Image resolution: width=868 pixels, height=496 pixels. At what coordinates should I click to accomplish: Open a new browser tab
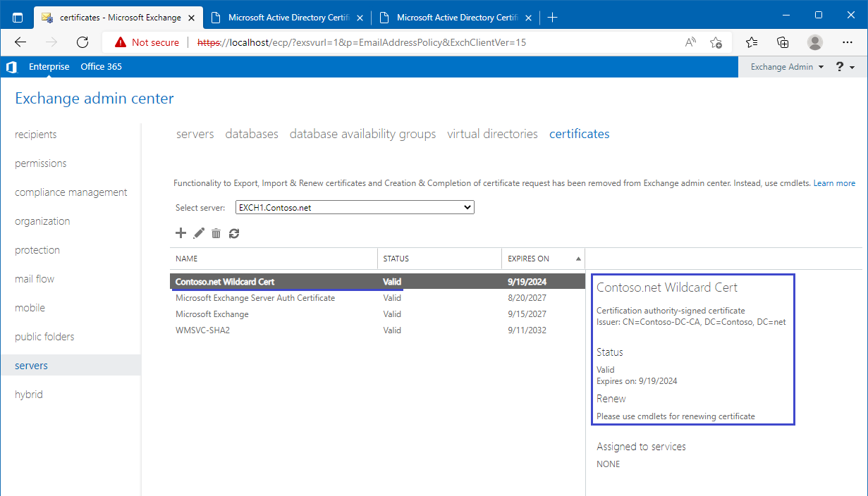pyautogui.click(x=552, y=18)
